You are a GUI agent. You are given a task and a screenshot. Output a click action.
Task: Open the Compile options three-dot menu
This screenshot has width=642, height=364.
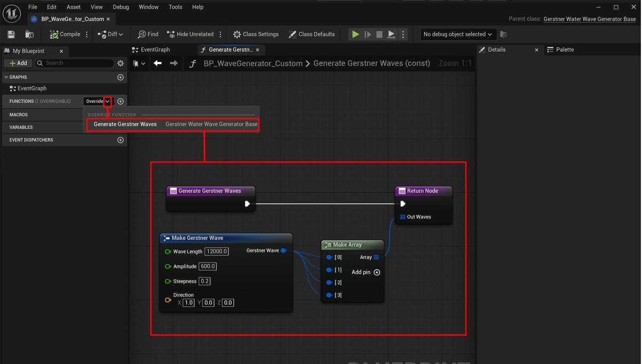click(x=87, y=34)
